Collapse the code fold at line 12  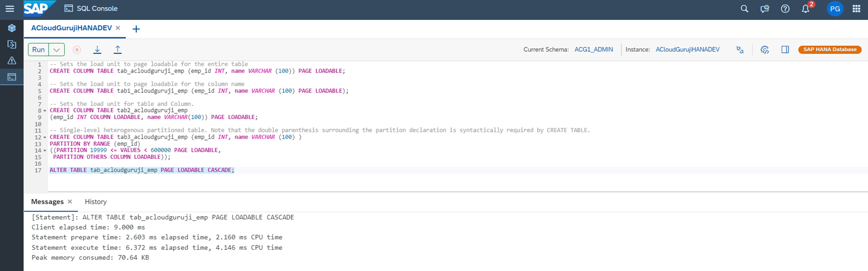tap(45, 137)
